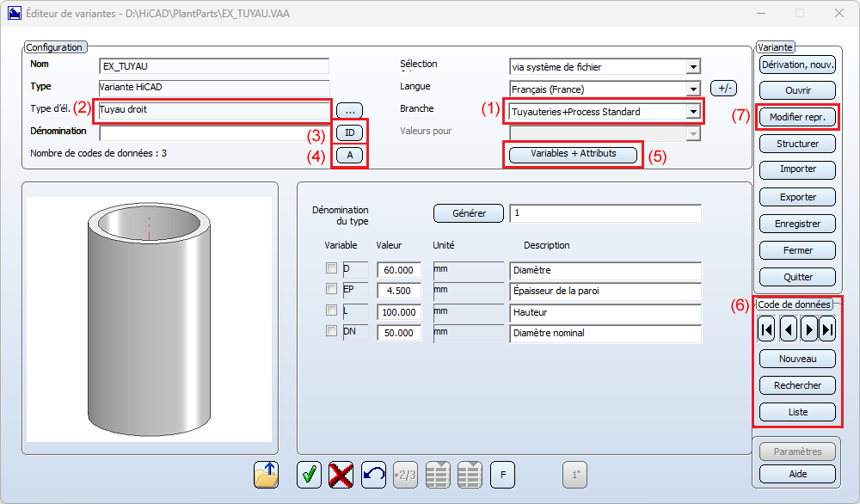The height and width of the screenshot is (504, 860).
Task: Go to the next data record
Action: [x=808, y=329]
